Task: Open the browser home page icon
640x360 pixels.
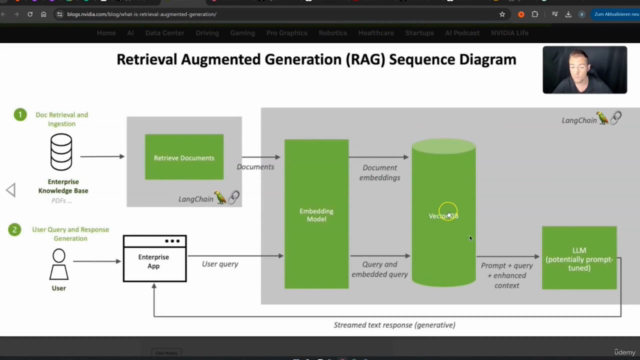Action: [43, 14]
